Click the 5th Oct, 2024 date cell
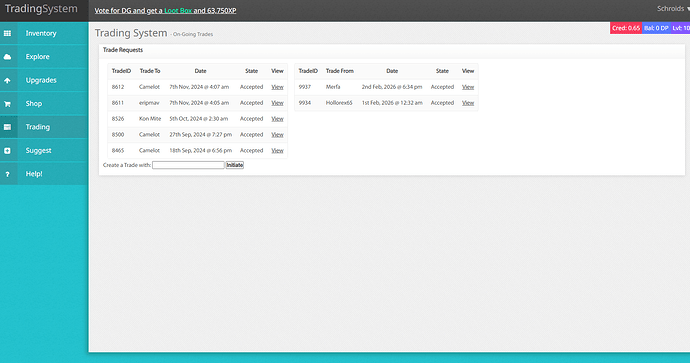 pos(199,119)
